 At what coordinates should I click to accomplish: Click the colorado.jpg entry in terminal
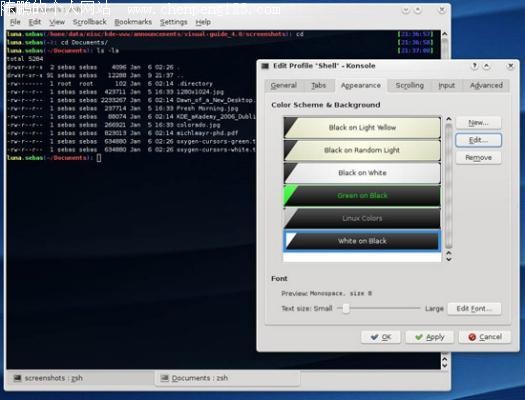point(198,125)
